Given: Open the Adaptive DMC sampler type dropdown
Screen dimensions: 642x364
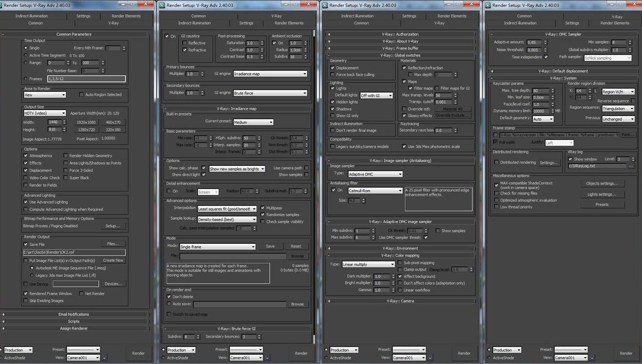Looking at the screenshot, I should pyautogui.click(x=376, y=174).
